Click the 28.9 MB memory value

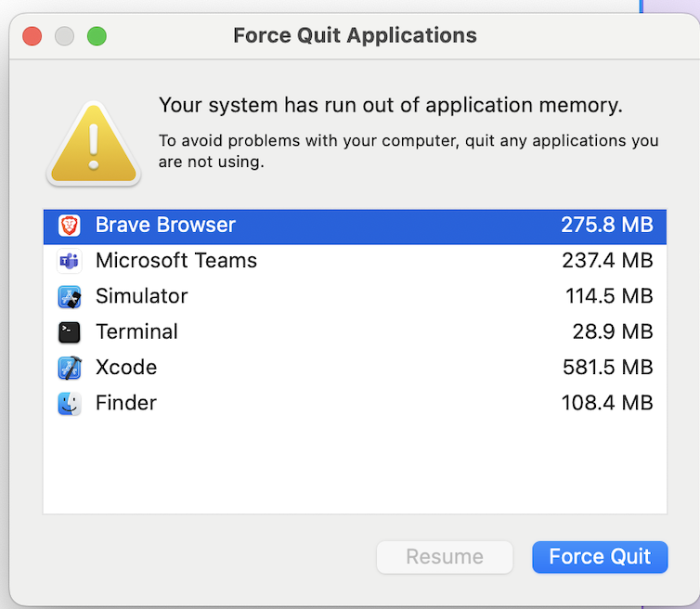pos(613,331)
